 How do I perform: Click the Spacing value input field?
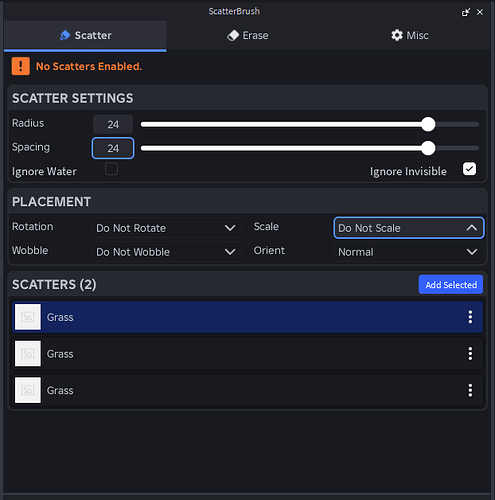coord(113,148)
